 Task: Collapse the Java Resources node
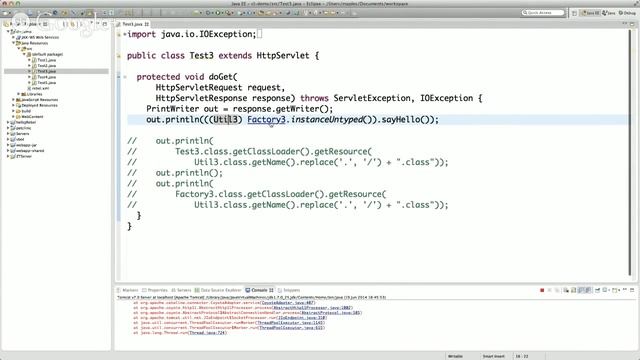[x=13, y=43]
